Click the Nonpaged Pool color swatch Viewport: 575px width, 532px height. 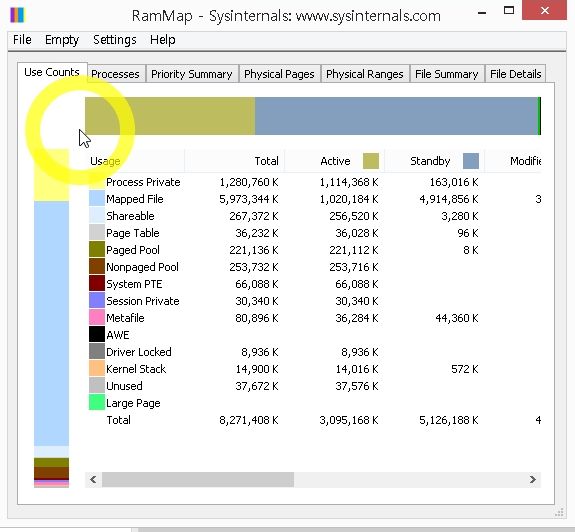(x=97, y=266)
